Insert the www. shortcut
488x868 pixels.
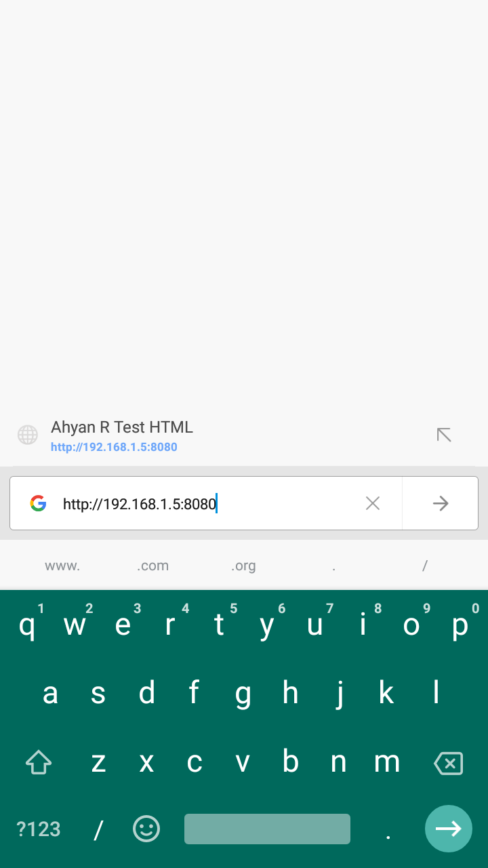click(x=62, y=566)
